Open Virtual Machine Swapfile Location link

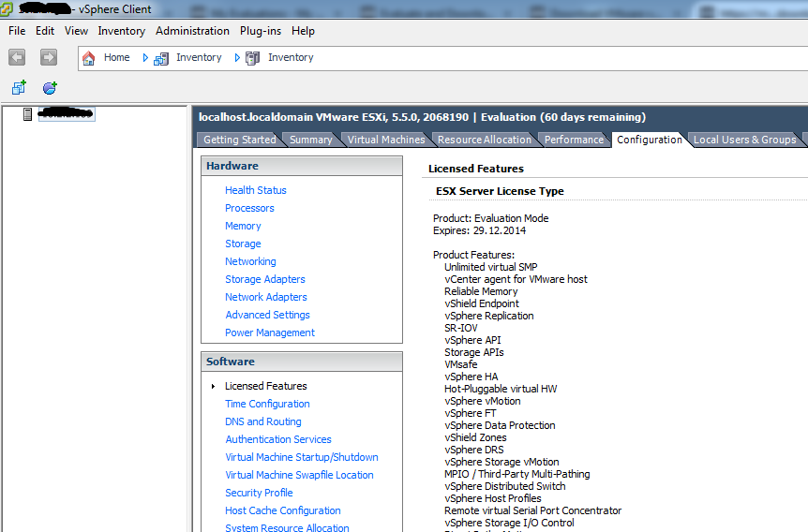pos(299,475)
